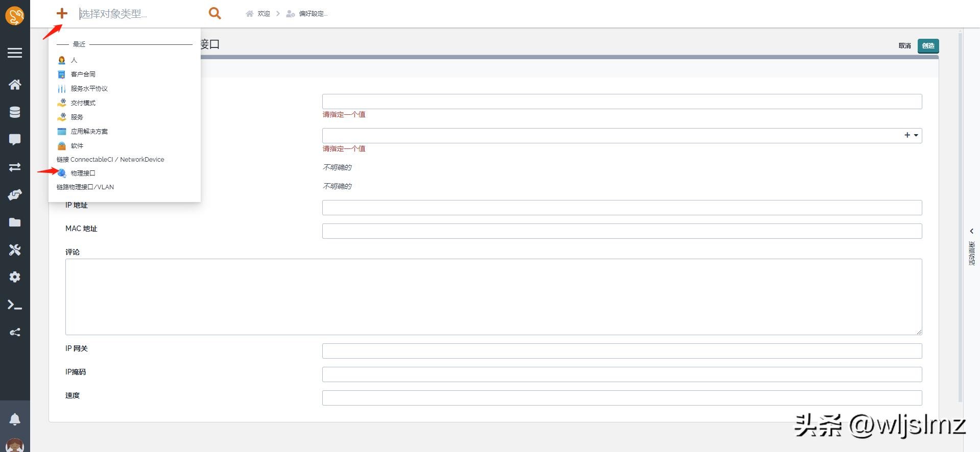This screenshot has height=452, width=980.
Task: Select 客户合同 from recent list
Action: (83, 74)
